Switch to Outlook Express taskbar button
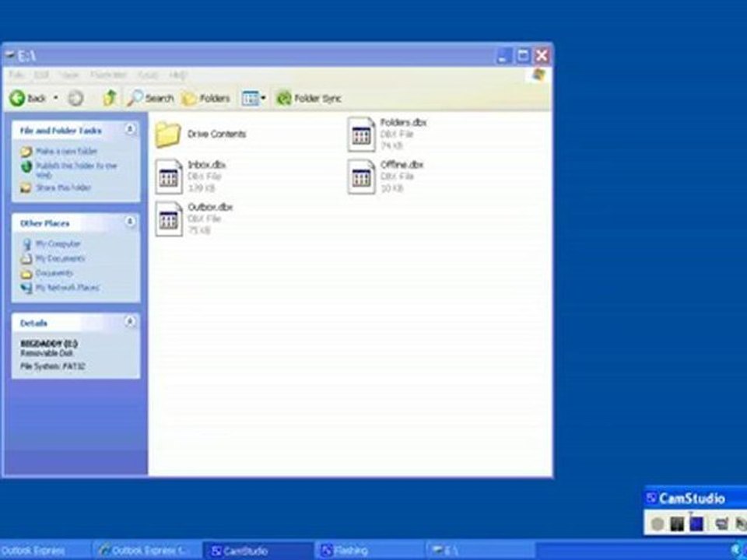This screenshot has width=747, height=560. [44, 551]
